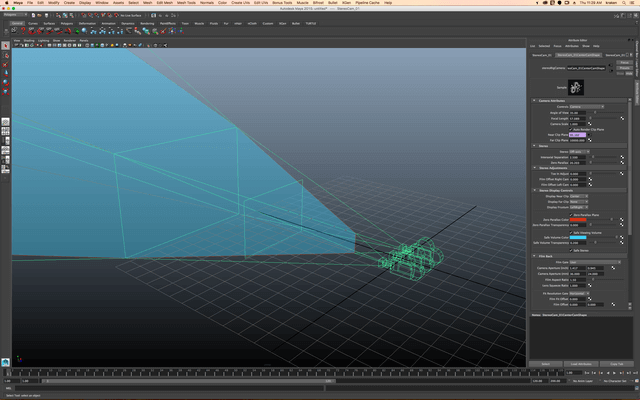Click the New Scene icon
640x400 pixels.
point(33,15)
